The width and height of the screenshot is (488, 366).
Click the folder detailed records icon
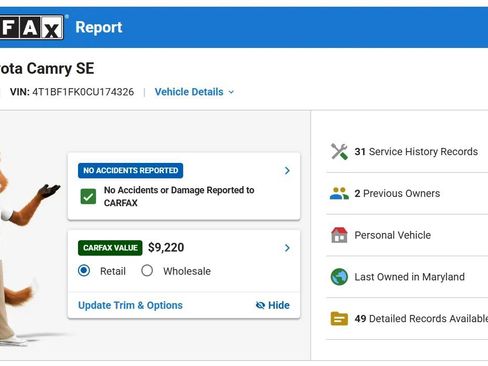point(339,318)
